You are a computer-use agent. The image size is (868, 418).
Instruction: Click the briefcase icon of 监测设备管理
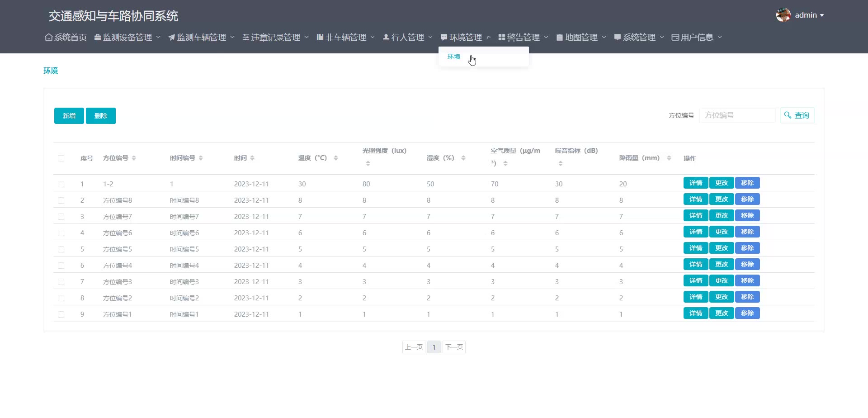coord(97,38)
